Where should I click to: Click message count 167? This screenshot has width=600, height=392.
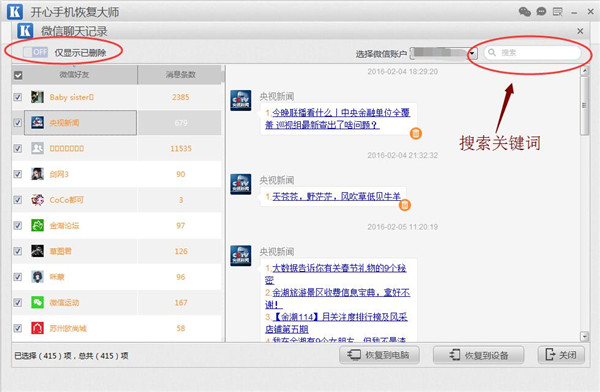coord(181,303)
